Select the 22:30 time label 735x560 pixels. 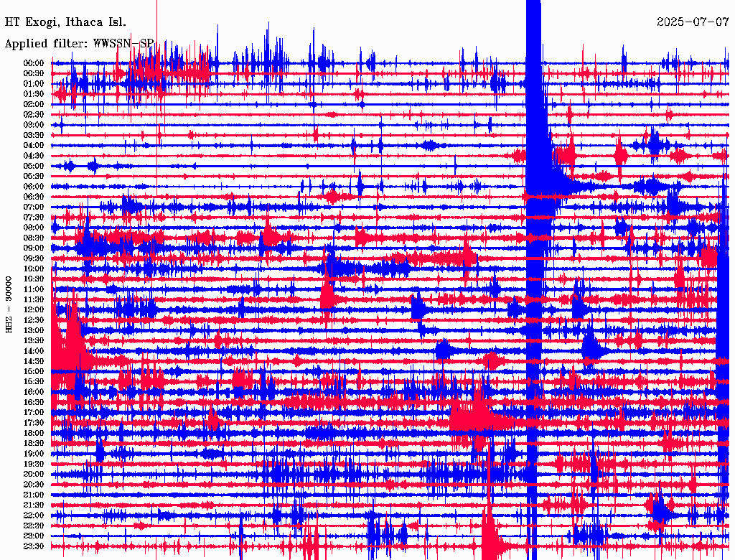(x=34, y=526)
